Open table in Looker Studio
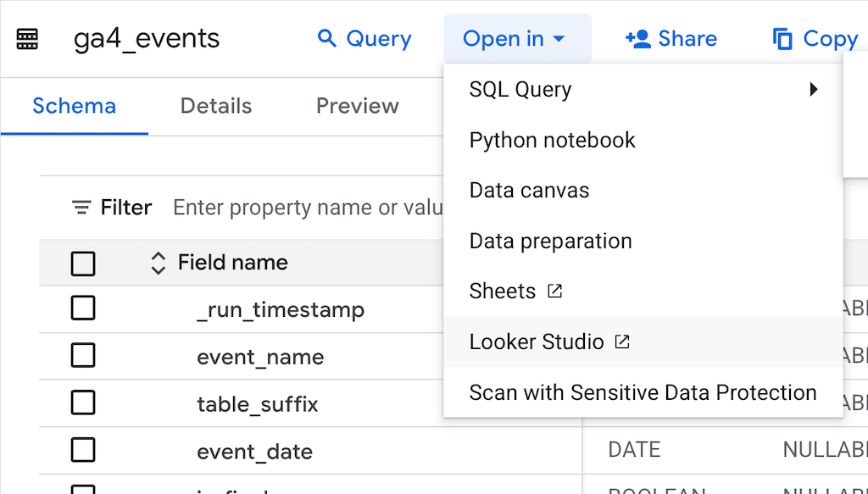The image size is (868, 494). click(x=643, y=341)
